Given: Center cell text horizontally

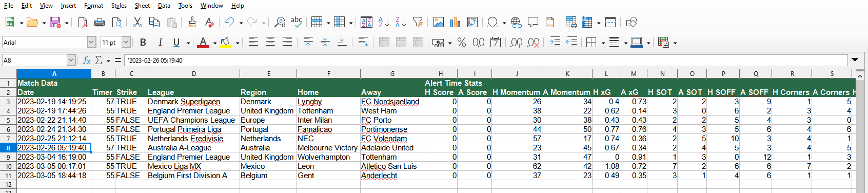Looking at the screenshot, I should tap(270, 42).
